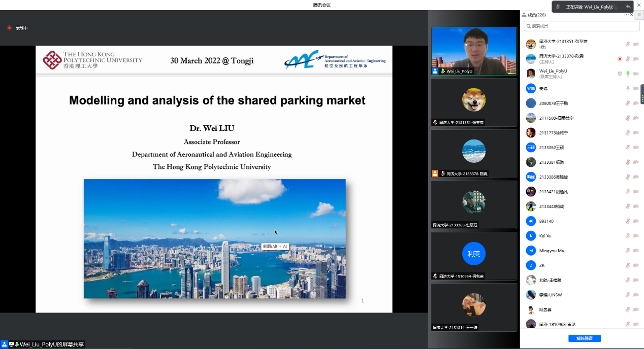Click the recording indicator icon
644x349 pixels.
click(9, 28)
